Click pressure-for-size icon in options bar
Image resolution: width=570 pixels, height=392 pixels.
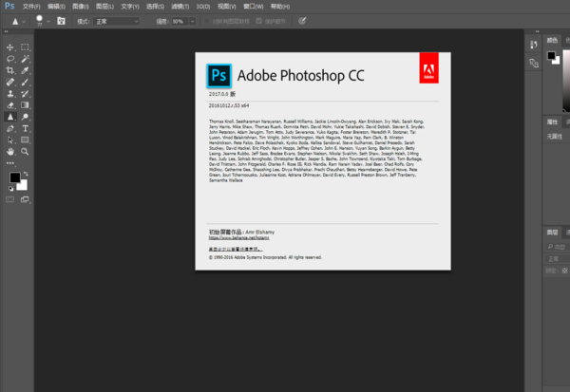point(302,21)
